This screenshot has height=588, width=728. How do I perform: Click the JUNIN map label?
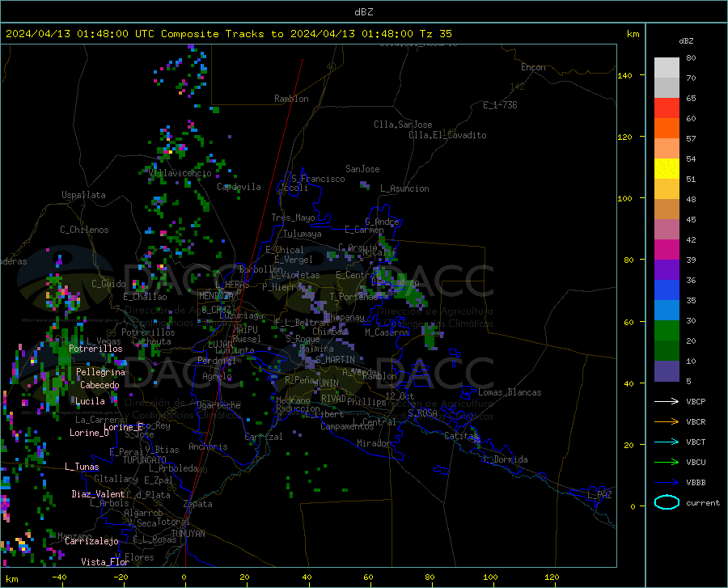point(327,383)
